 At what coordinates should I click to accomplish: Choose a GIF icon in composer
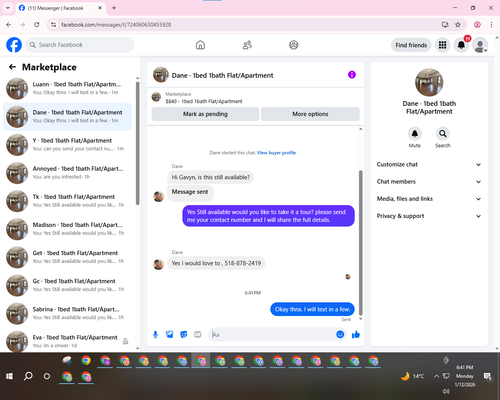pyautogui.click(x=198, y=334)
